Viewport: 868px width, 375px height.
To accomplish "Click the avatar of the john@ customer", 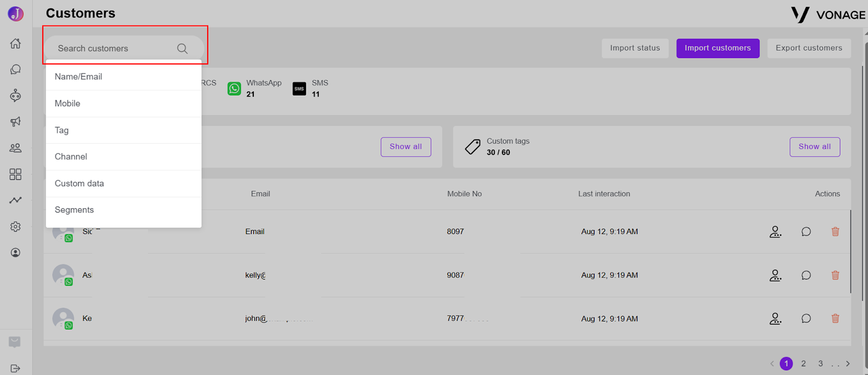I will 63,319.
